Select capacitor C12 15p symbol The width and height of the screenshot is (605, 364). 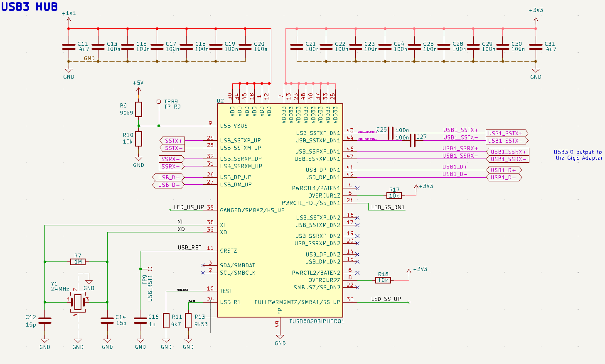(44, 320)
